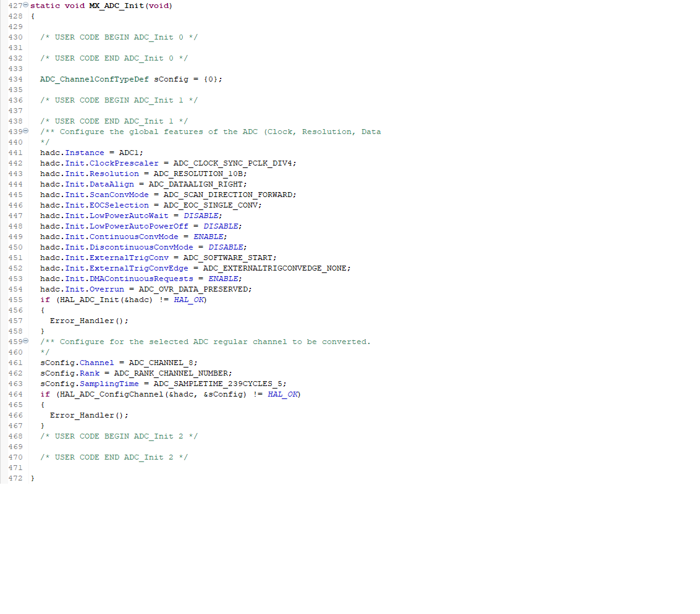
Task: Click ENABLE value of ContinuousConvMode
Action: pyautogui.click(x=209, y=237)
